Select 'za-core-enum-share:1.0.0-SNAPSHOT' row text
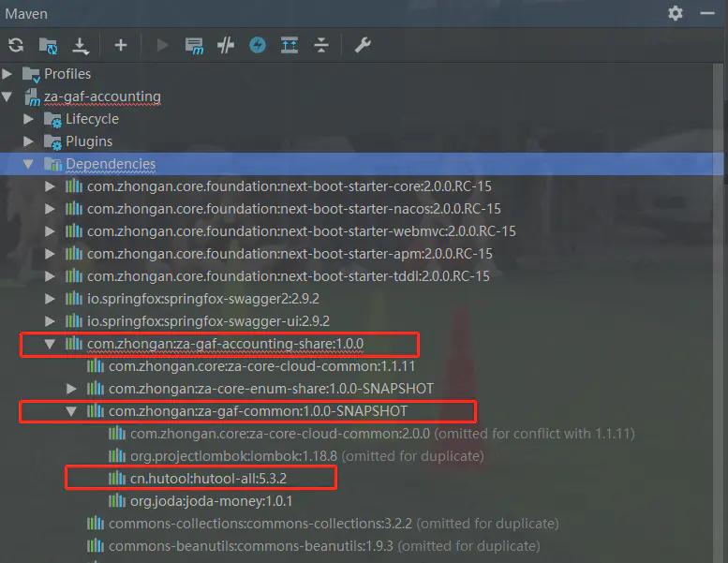The height and width of the screenshot is (563, 728). click(271, 389)
